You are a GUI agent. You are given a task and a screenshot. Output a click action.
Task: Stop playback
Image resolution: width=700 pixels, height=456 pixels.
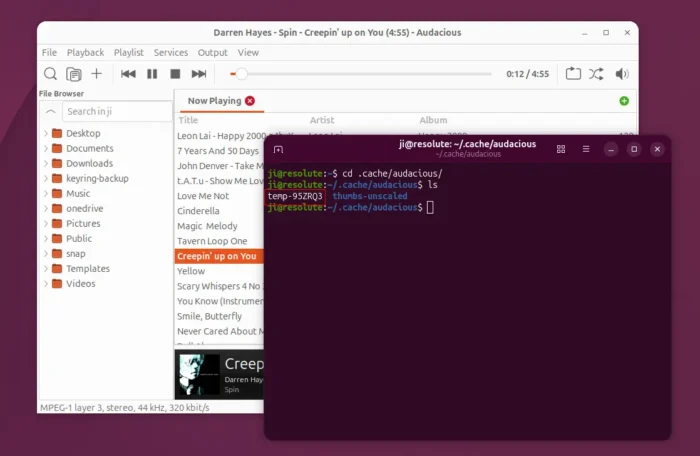point(175,74)
